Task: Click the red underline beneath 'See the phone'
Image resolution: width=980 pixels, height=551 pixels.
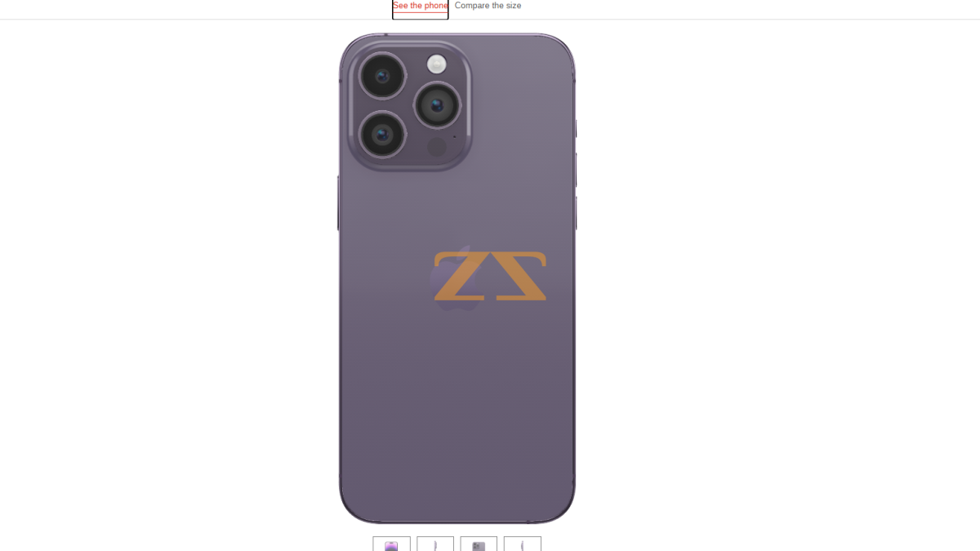Action: click(x=420, y=12)
